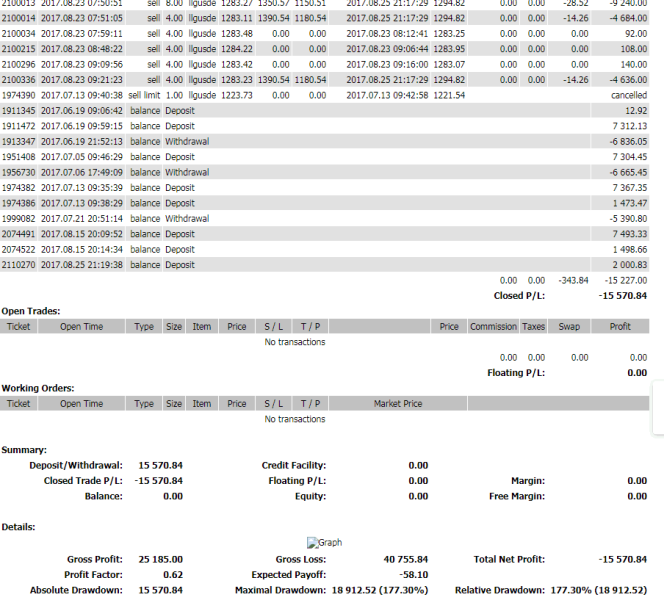Click the Commission column header in Open Trades
664x600 pixels.
click(493, 326)
